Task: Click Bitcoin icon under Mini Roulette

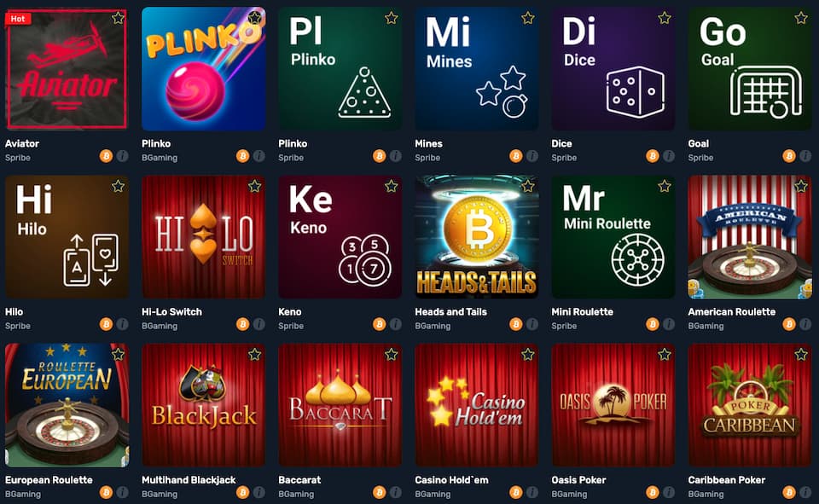Action: click(653, 324)
